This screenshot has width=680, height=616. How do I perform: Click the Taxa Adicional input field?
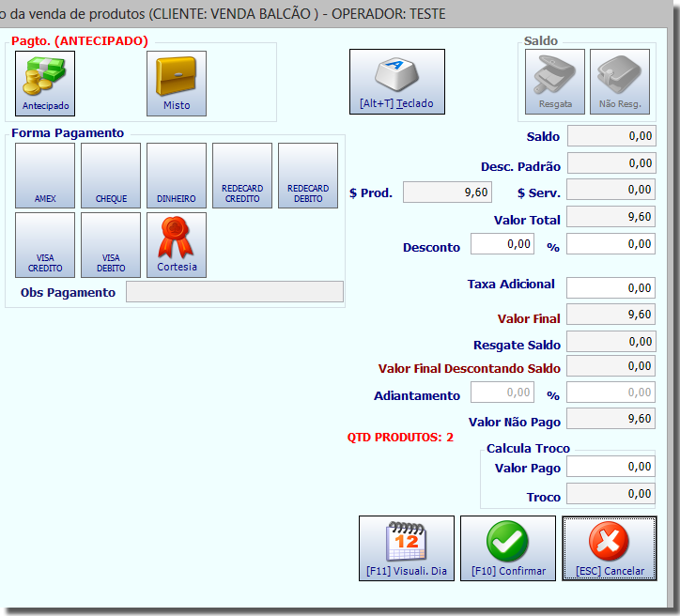[x=611, y=288]
